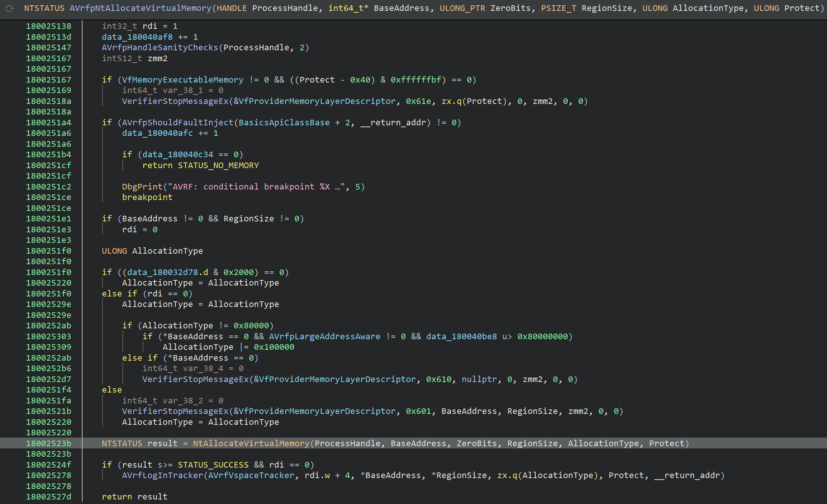Select the VfMemoryExecutableMemory variable

coord(183,80)
